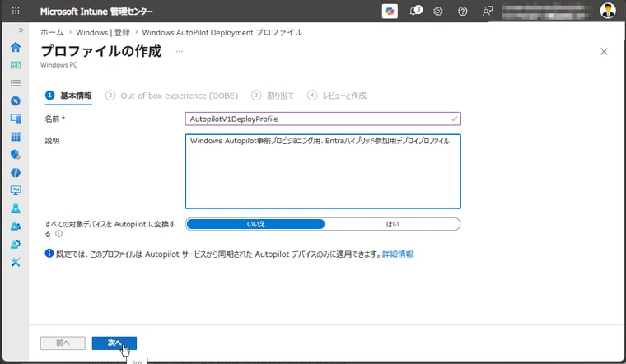
Task: Open All services list icon
Action: pos(16,83)
